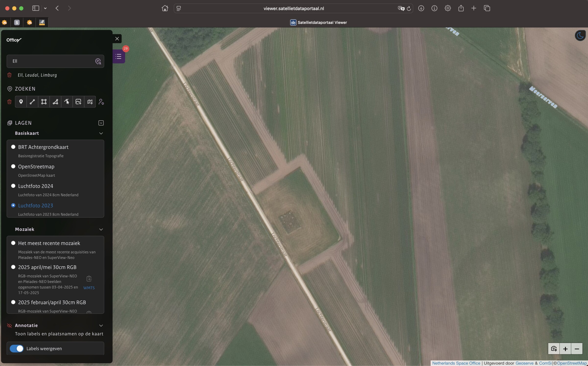Viewport: 588px width, 366px height.
Task: Turn off the Labels weergeven toggle
Action: click(x=17, y=349)
